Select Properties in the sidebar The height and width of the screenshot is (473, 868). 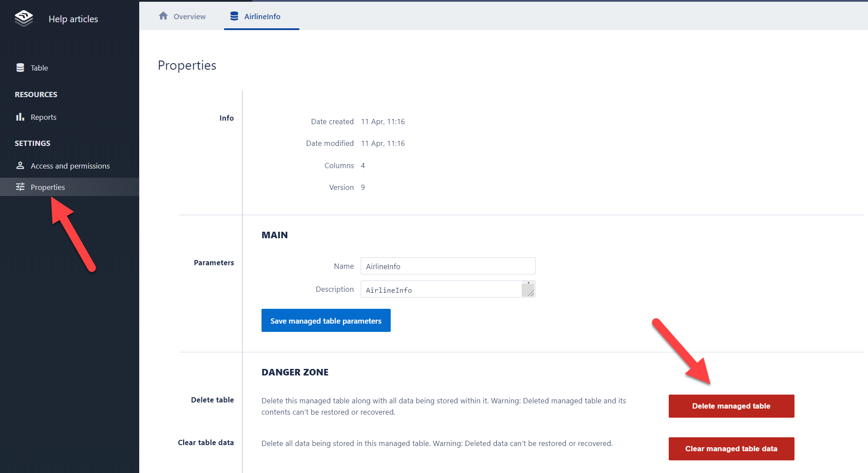pos(48,187)
